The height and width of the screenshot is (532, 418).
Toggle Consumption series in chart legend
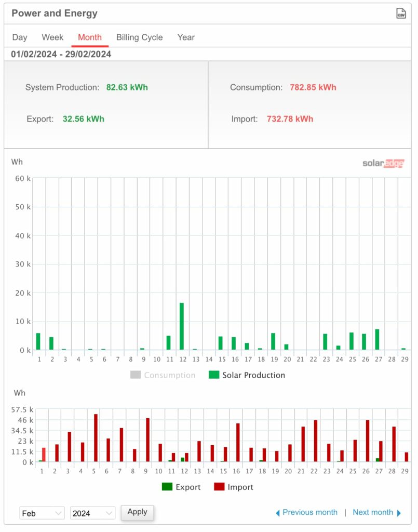click(x=163, y=375)
